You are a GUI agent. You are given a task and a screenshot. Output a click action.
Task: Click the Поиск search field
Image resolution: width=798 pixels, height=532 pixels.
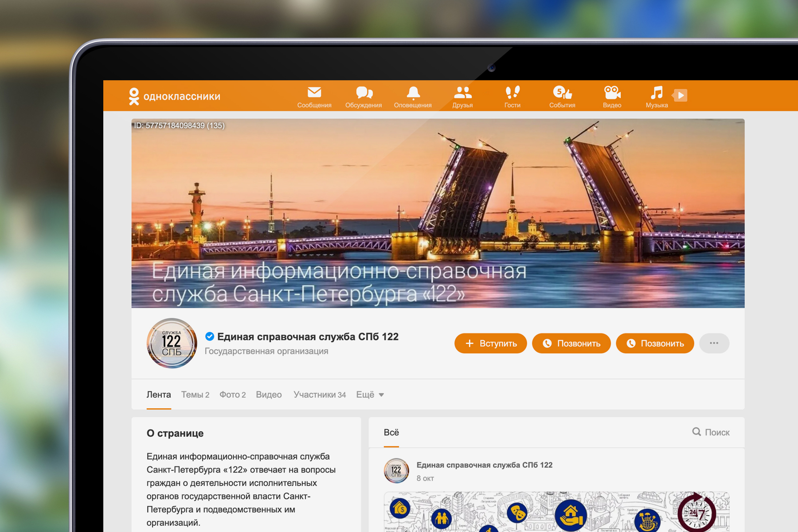(711, 432)
